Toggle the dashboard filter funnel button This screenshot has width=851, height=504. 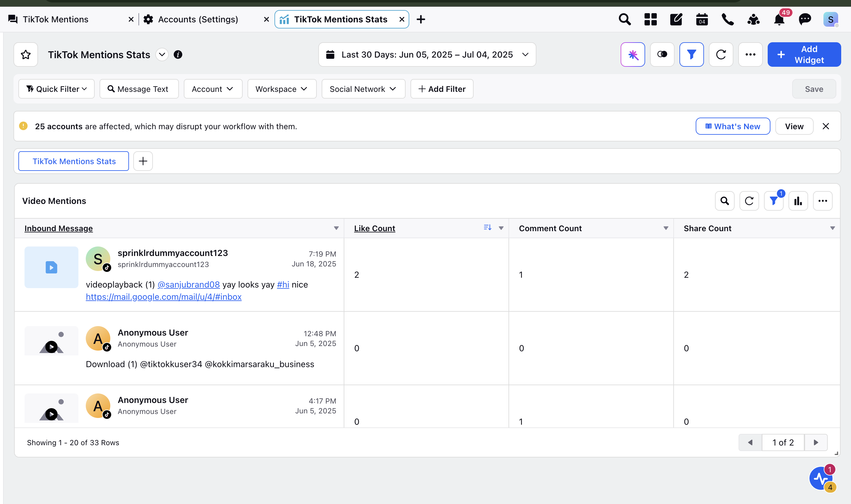[691, 54]
